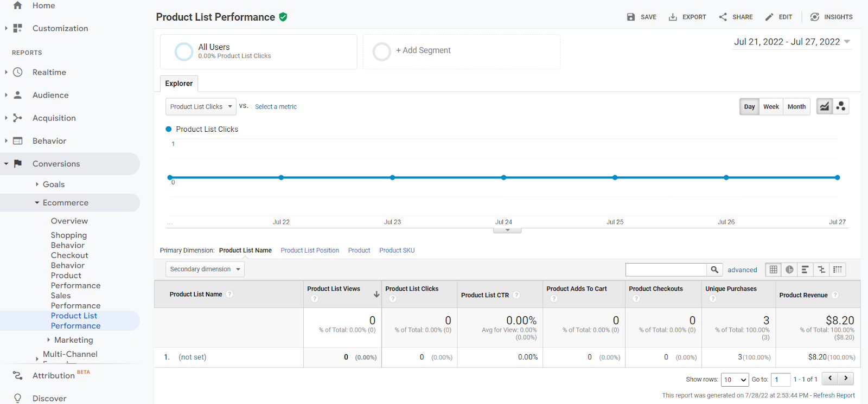Change the Show rows count dropdown
Image resolution: width=868 pixels, height=404 pixels.
point(735,380)
